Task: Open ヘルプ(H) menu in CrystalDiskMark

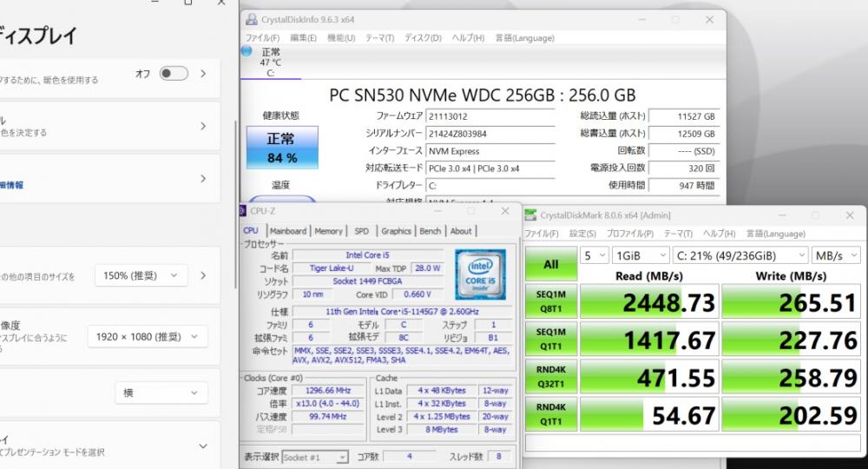Action: coord(719,234)
